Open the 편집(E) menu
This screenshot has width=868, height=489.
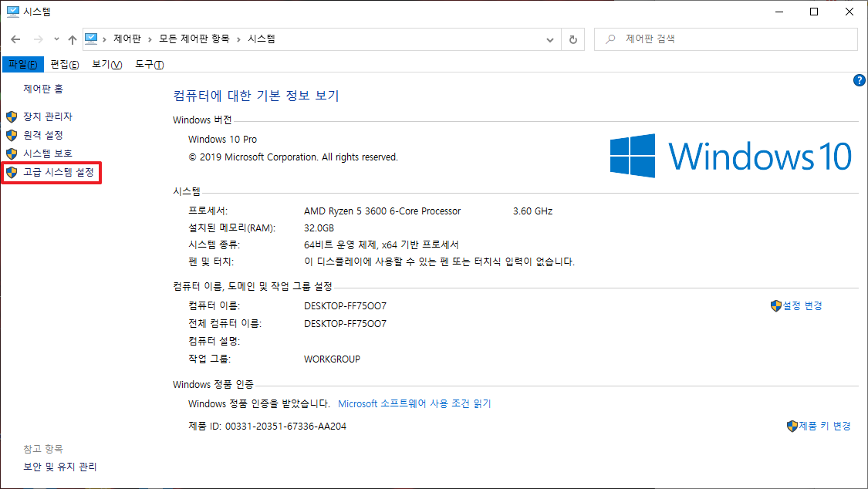point(65,65)
